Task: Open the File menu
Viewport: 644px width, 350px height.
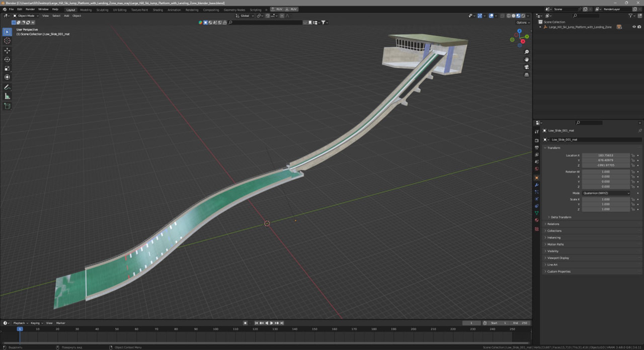Action: click(11, 9)
